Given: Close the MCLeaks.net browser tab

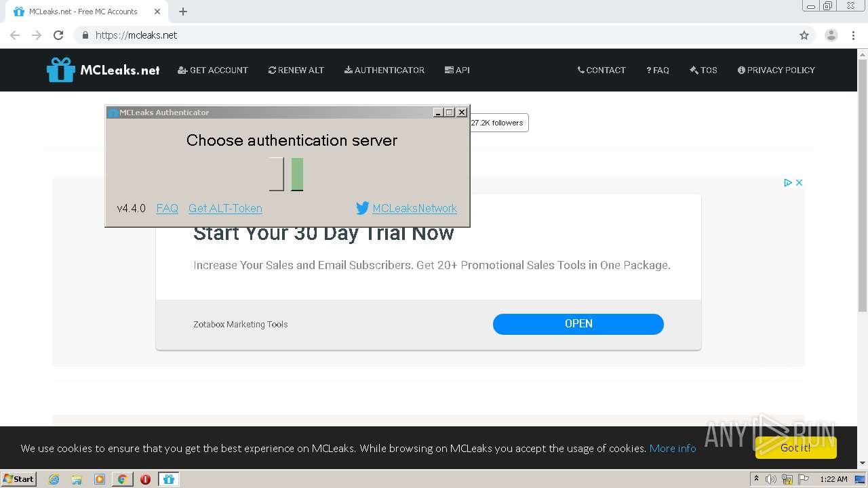Looking at the screenshot, I should coord(157,12).
